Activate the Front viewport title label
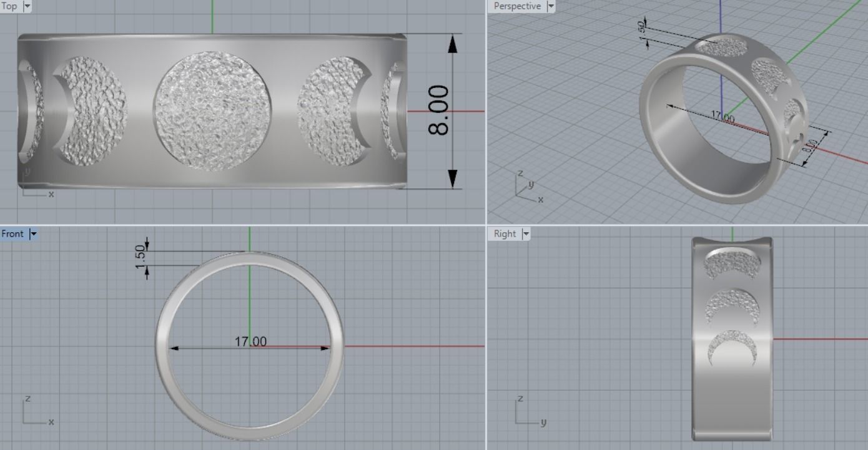 point(13,234)
